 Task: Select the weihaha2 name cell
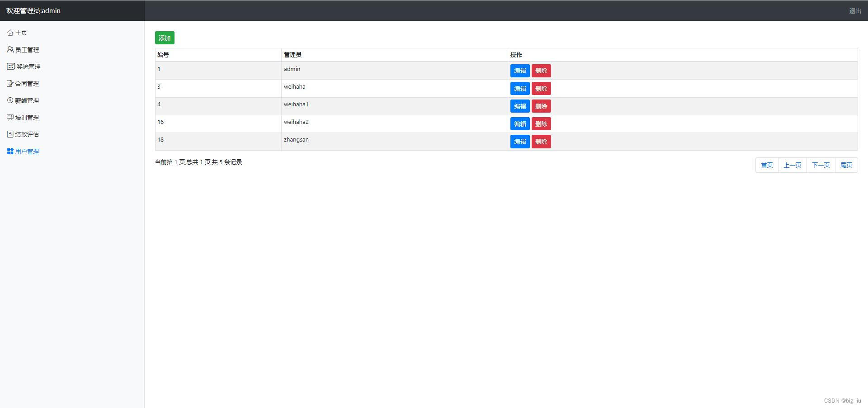395,124
